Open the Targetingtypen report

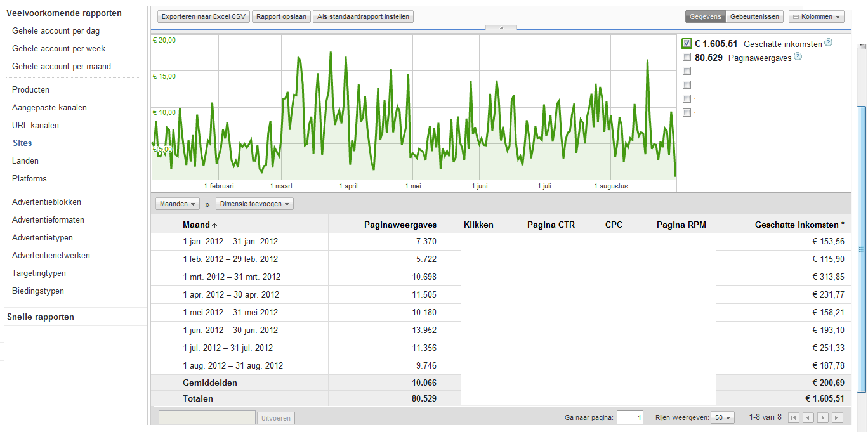click(x=39, y=273)
